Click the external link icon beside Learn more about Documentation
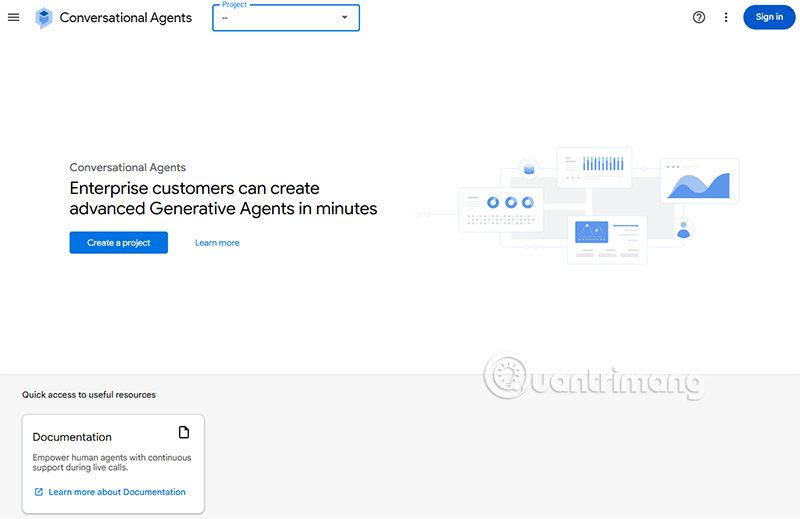800x519 pixels. [x=39, y=492]
